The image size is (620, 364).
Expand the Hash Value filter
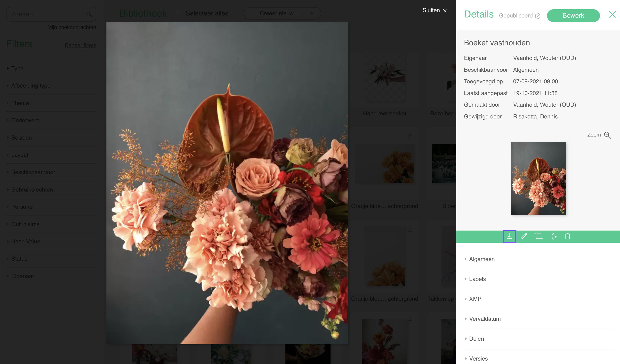[51, 242]
